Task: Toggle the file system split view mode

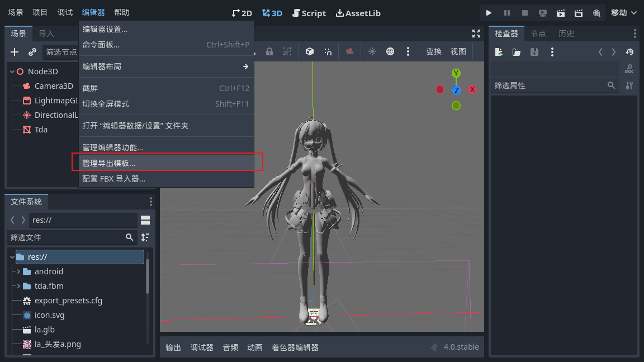Action: 145,220
